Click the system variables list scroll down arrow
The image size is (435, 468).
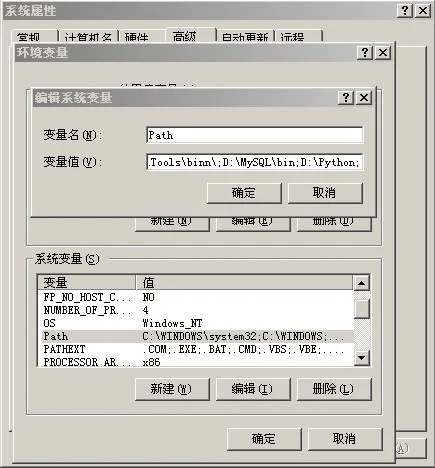[362, 358]
